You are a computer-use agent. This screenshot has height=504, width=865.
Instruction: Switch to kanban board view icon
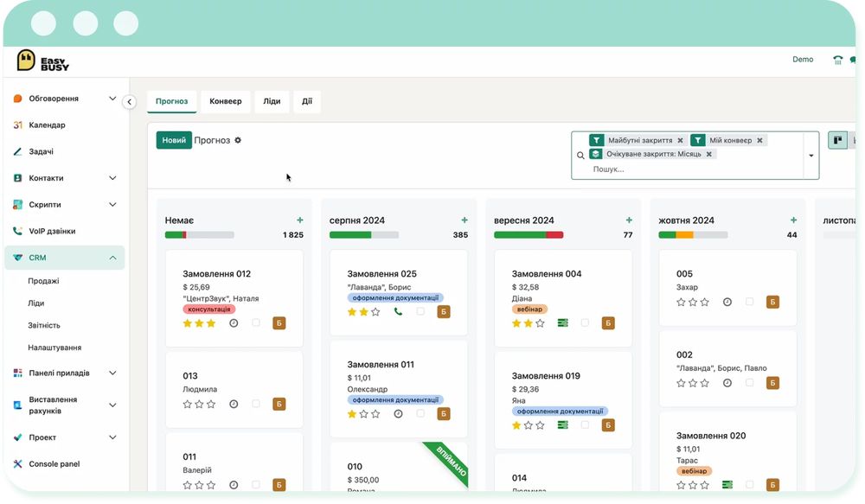tap(837, 140)
